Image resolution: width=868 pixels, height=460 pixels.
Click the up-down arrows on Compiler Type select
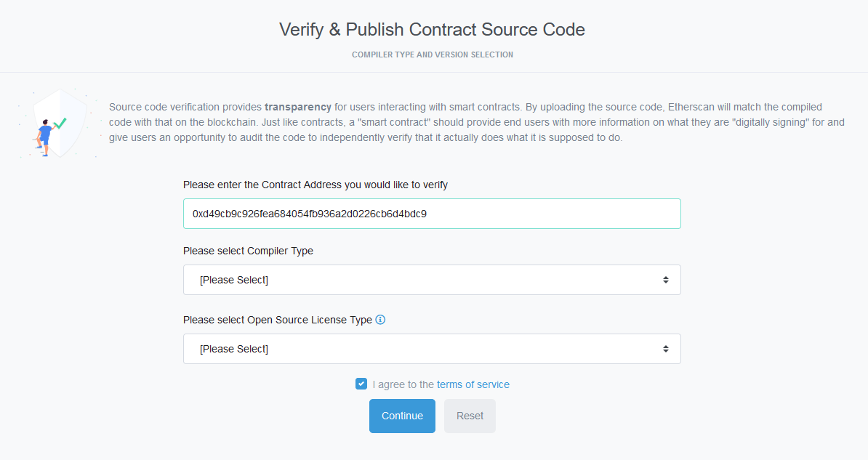coord(665,280)
